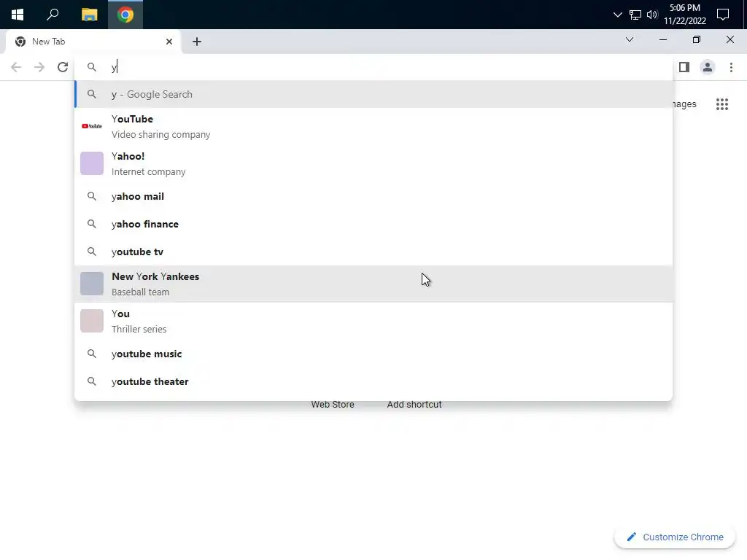Close the New Tab tab
This screenshot has width=747, height=560.
click(169, 42)
